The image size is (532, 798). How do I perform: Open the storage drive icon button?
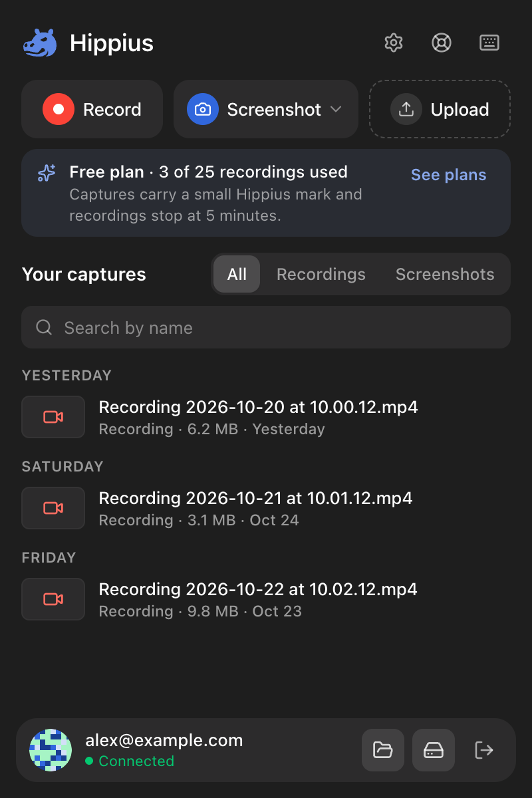pyautogui.click(x=434, y=750)
